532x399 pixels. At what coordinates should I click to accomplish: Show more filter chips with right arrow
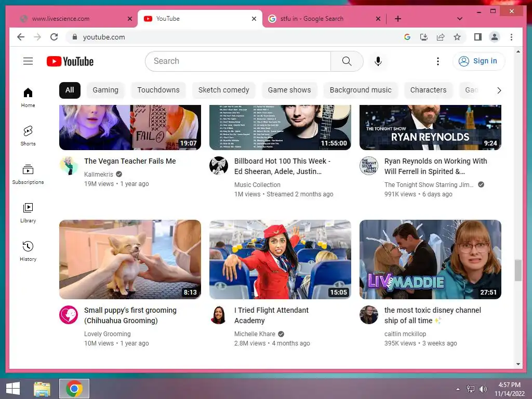point(499,90)
